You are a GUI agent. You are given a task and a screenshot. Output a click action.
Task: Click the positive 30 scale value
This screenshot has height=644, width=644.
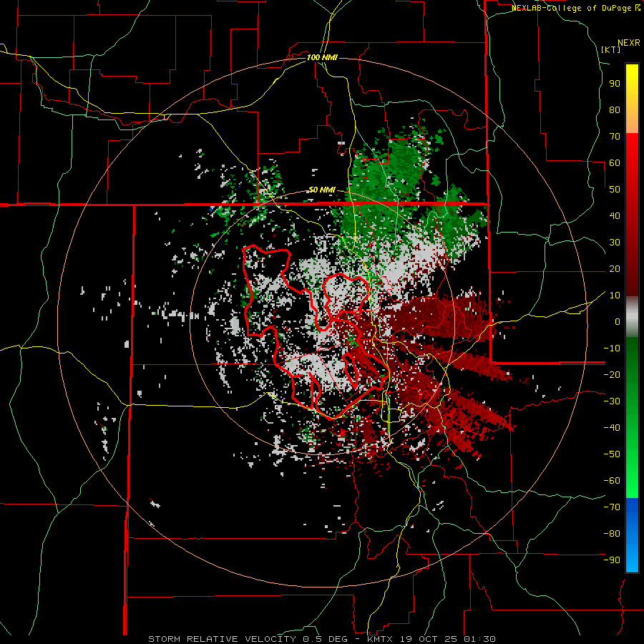[615, 243]
